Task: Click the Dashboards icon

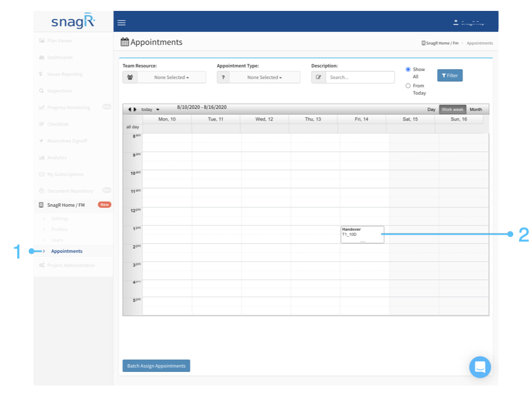Action: (x=42, y=57)
